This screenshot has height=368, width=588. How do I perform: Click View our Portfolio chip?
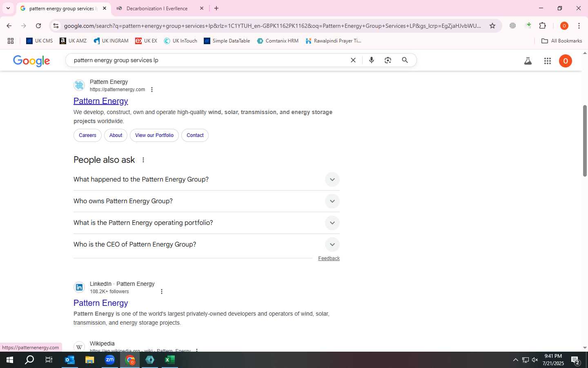154,135
